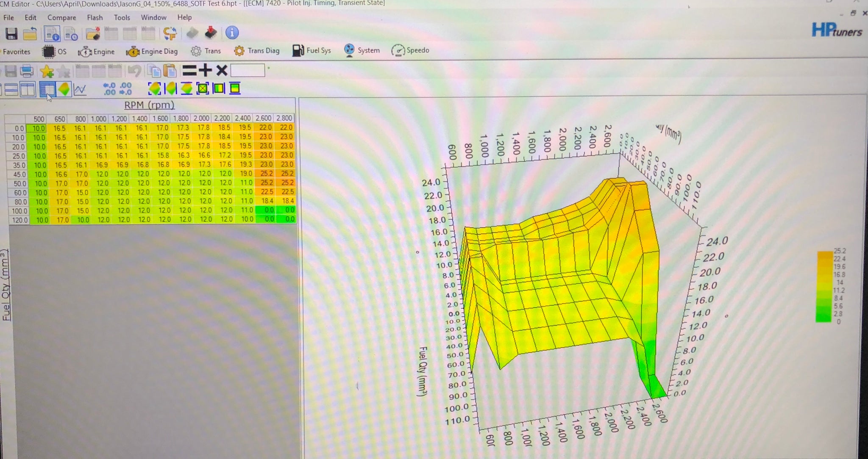Click the Save file floppy icon
Viewport: 868px width, 459px height.
[11, 33]
